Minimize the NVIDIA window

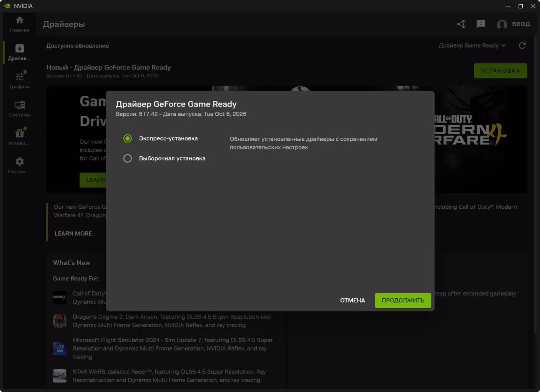pos(508,6)
